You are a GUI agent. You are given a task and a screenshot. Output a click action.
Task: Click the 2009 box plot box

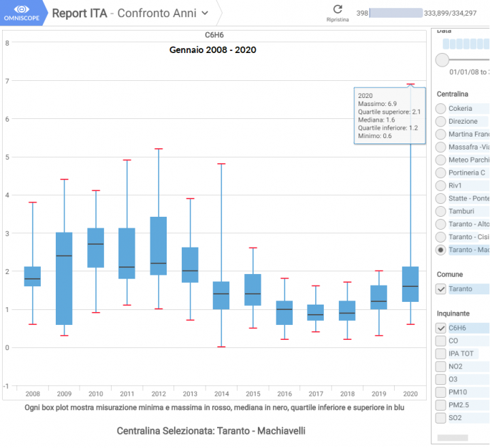(x=64, y=279)
